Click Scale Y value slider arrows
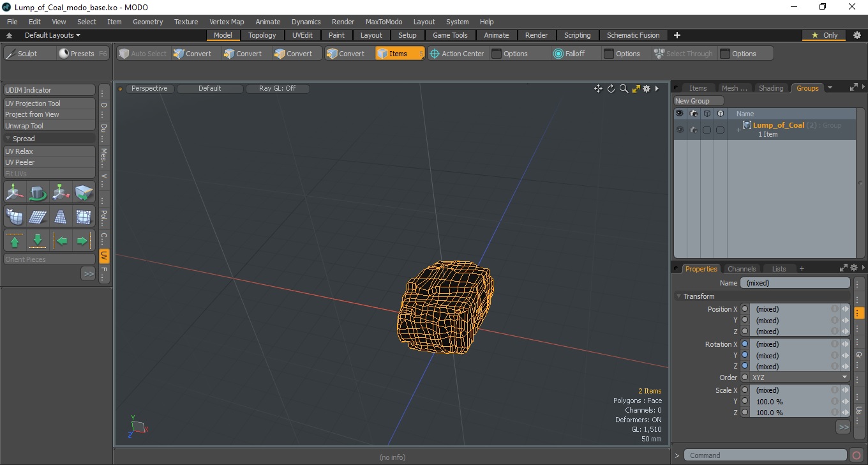Viewport: 868px width, 465px height. pos(845,402)
